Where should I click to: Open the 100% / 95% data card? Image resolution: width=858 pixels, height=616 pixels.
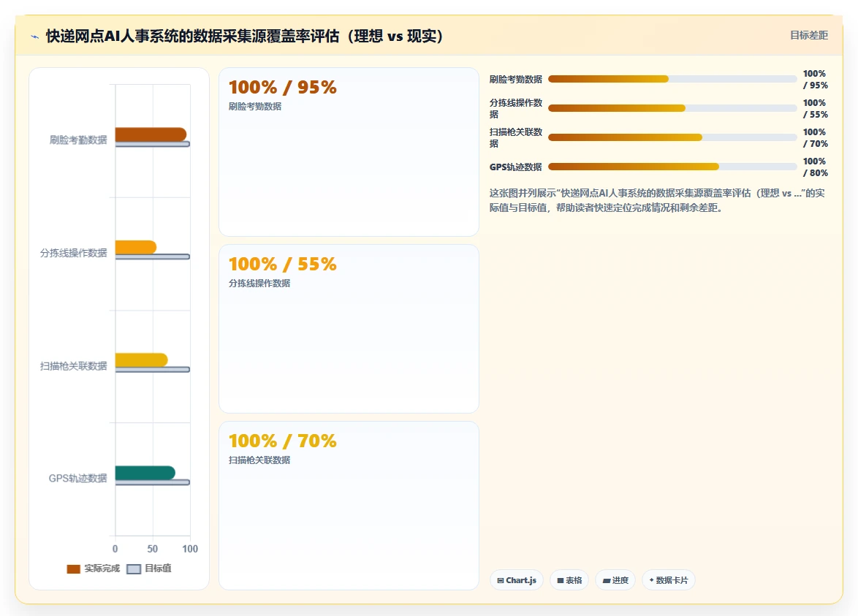(349, 152)
